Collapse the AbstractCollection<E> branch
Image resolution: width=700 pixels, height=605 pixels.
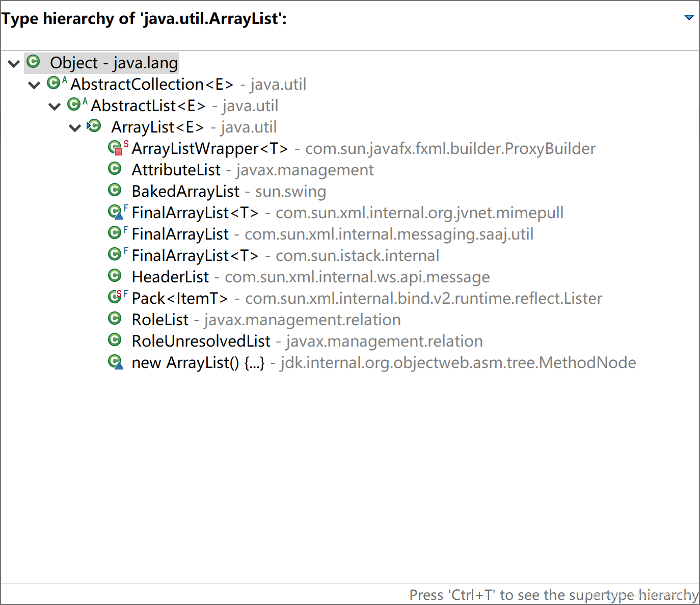point(34,84)
